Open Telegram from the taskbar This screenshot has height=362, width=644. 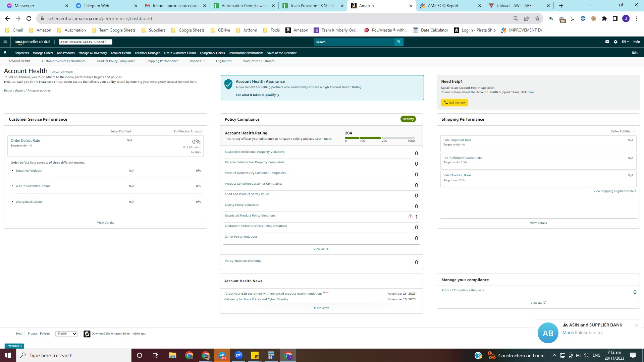[x=222, y=355]
